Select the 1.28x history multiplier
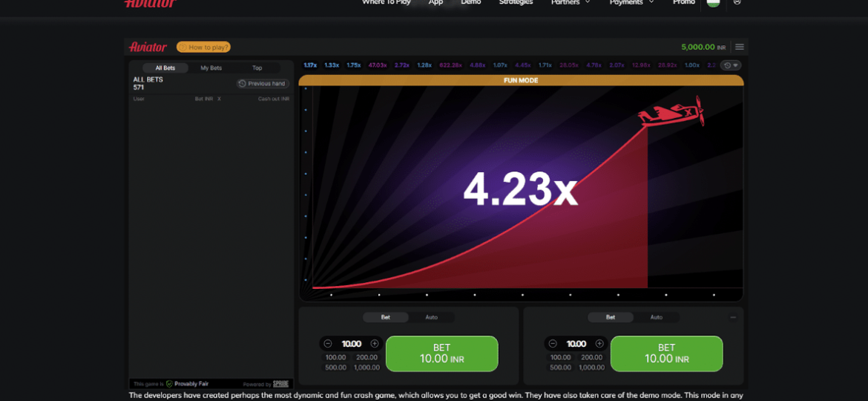Screen dimensions: 868x401 (424, 65)
